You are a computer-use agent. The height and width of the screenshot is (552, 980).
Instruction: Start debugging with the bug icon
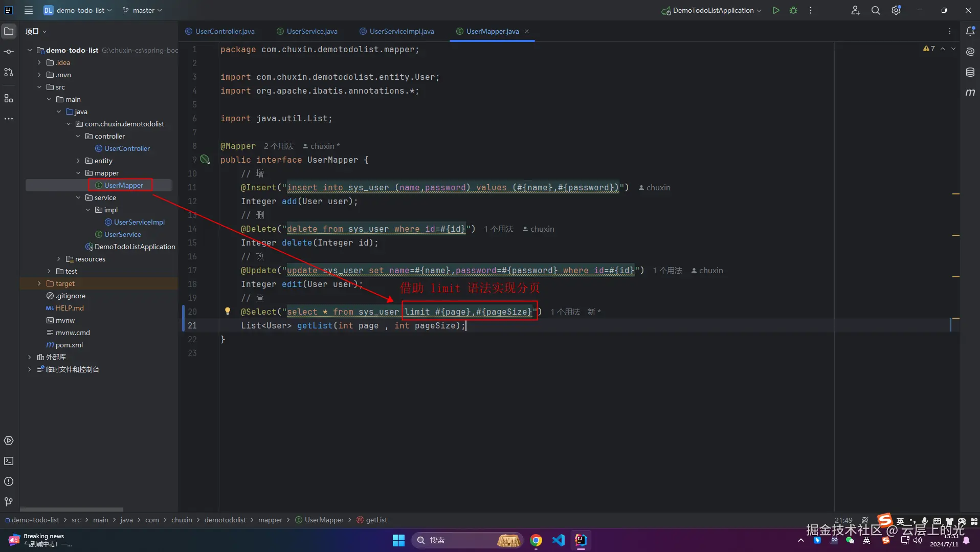793,10
